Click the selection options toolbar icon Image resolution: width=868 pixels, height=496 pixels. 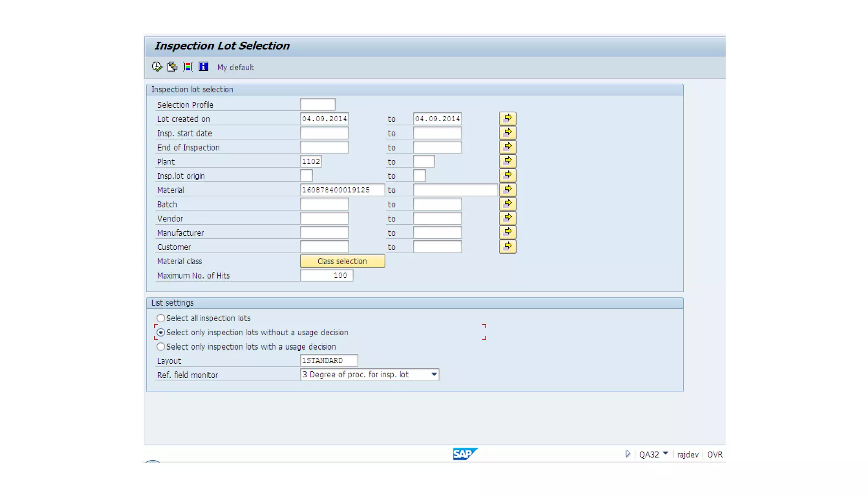pos(188,67)
